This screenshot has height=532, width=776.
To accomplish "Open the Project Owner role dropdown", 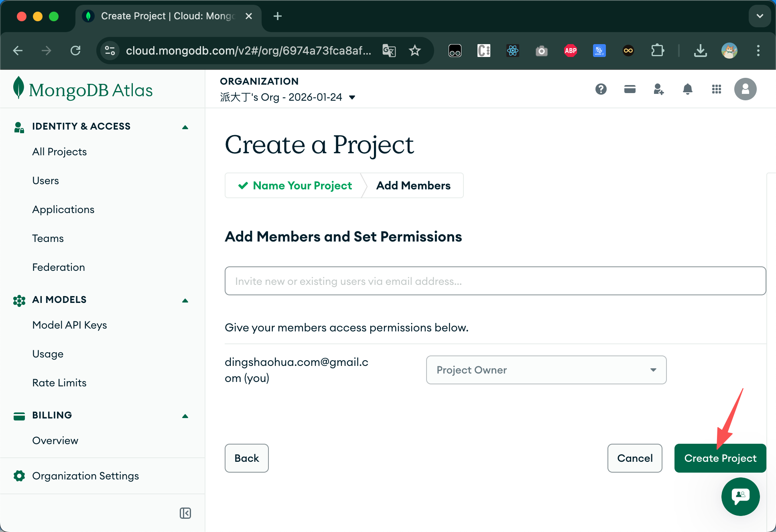I will 546,370.
